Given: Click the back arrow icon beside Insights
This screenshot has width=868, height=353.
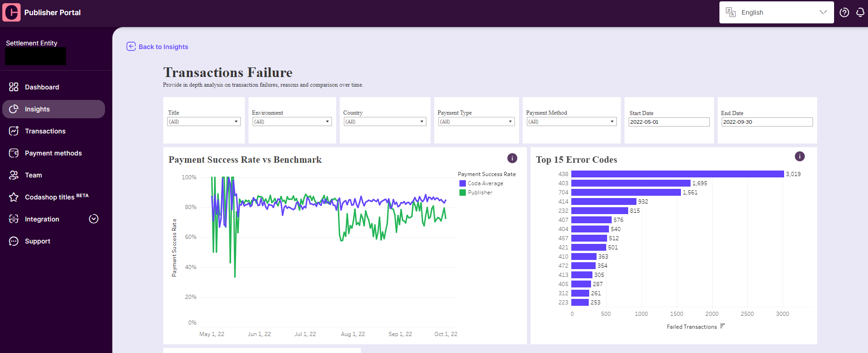Looking at the screenshot, I should 131,46.
